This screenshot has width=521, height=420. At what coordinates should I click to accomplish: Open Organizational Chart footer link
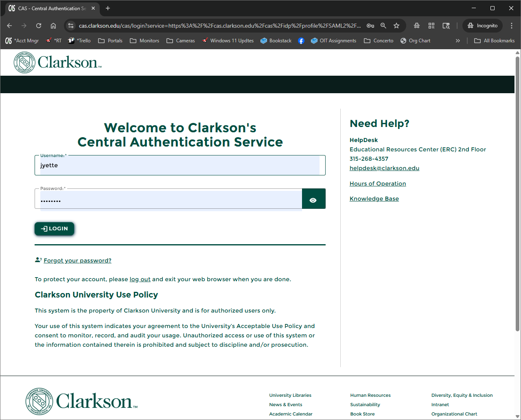pyautogui.click(x=454, y=414)
